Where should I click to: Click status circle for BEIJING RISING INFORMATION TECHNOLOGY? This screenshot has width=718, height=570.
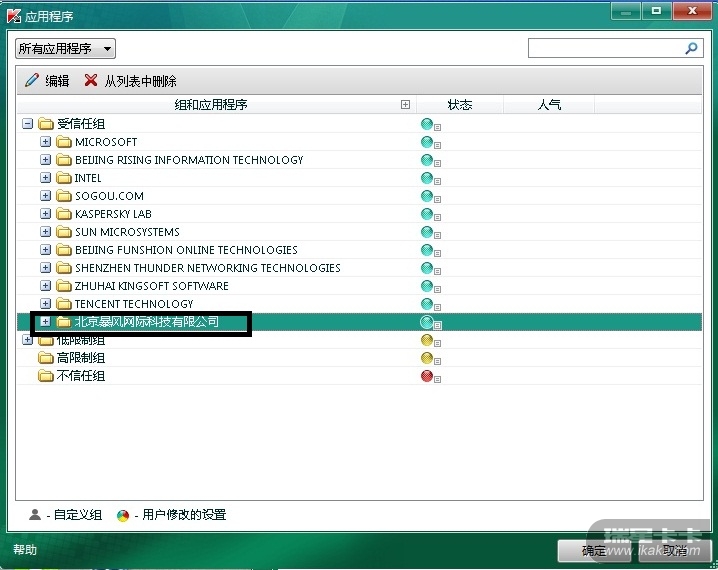pos(427,160)
